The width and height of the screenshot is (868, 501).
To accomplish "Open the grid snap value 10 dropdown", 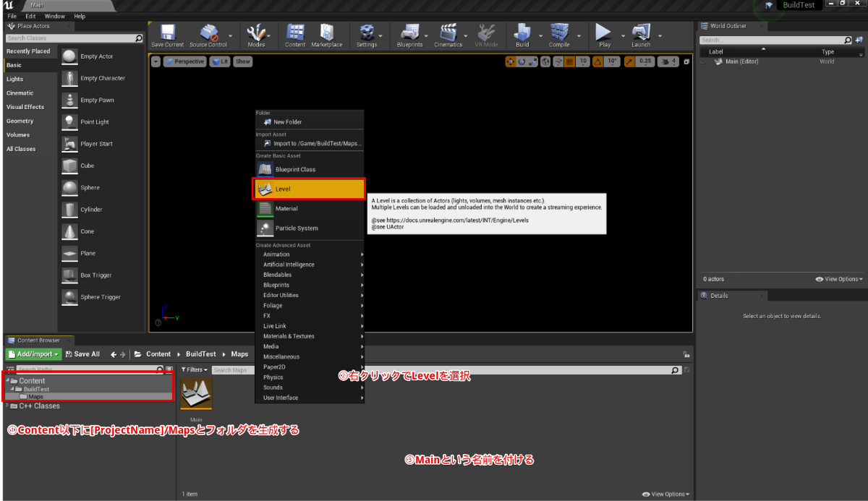I will click(x=584, y=61).
